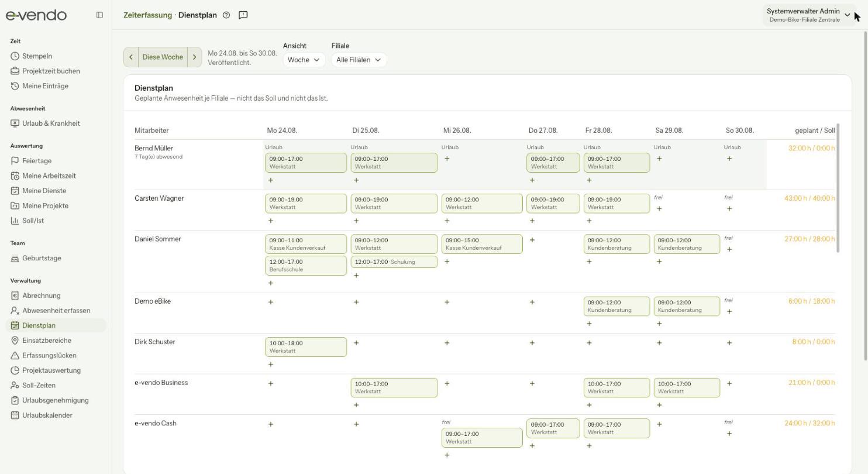Open Soll/Ist in the sidebar

(x=56, y=221)
